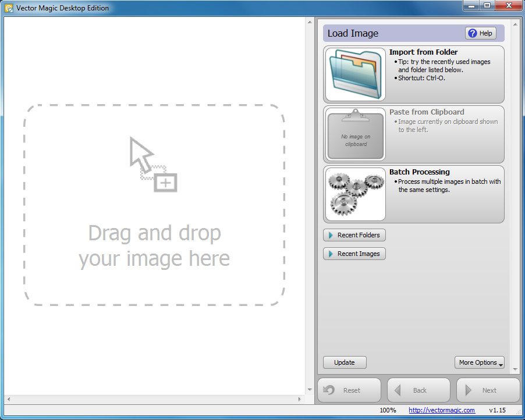The image size is (525, 420).
Task: Click the right panel scrollbar up arrow
Action: pos(515,24)
